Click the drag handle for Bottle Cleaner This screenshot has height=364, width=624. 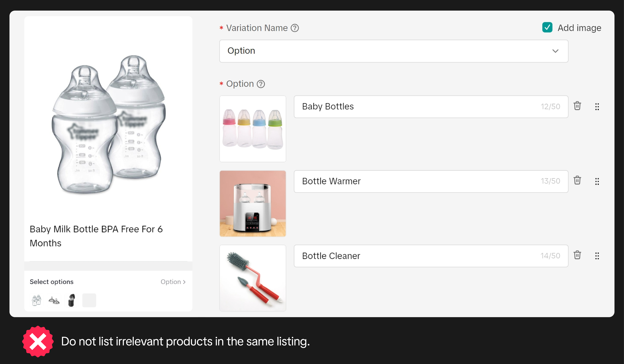[x=597, y=256]
